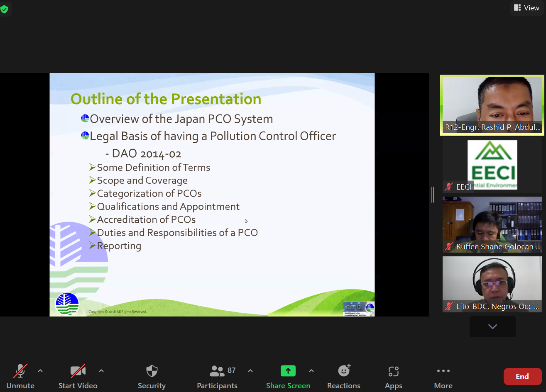Click the muted mic icon on EECI tile
Image resolution: width=546 pixels, height=392 pixels.
[448, 187]
